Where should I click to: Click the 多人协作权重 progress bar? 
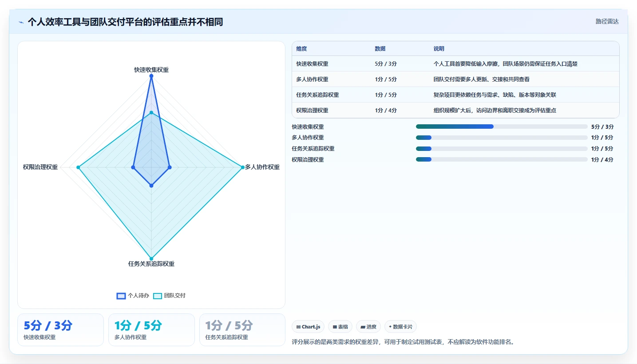pos(502,138)
